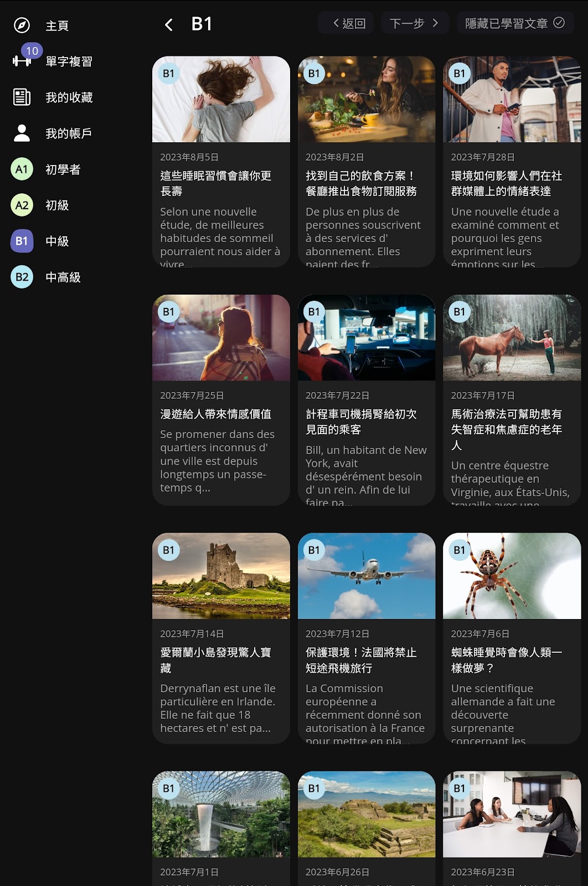The height and width of the screenshot is (886, 588).
Task: Open article 蜘蛛睡覺時會像人類一樣做夢？
Action: (507, 660)
